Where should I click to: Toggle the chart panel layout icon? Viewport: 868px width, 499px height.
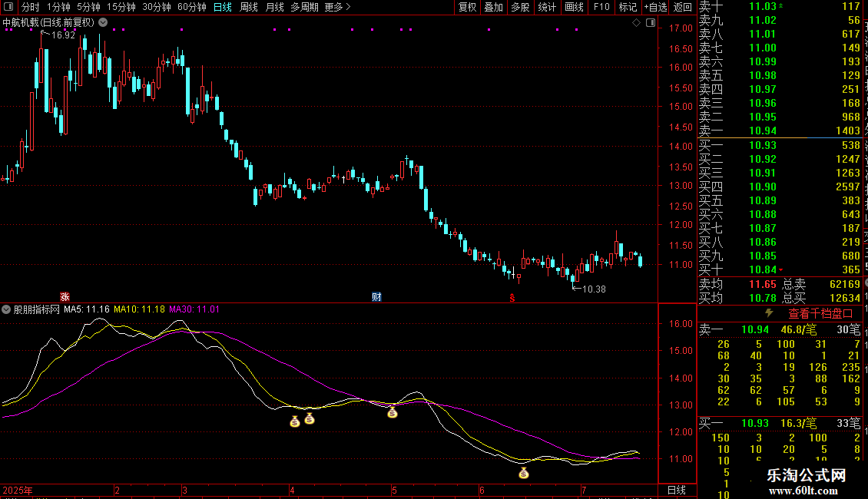(x=651, y=23)
